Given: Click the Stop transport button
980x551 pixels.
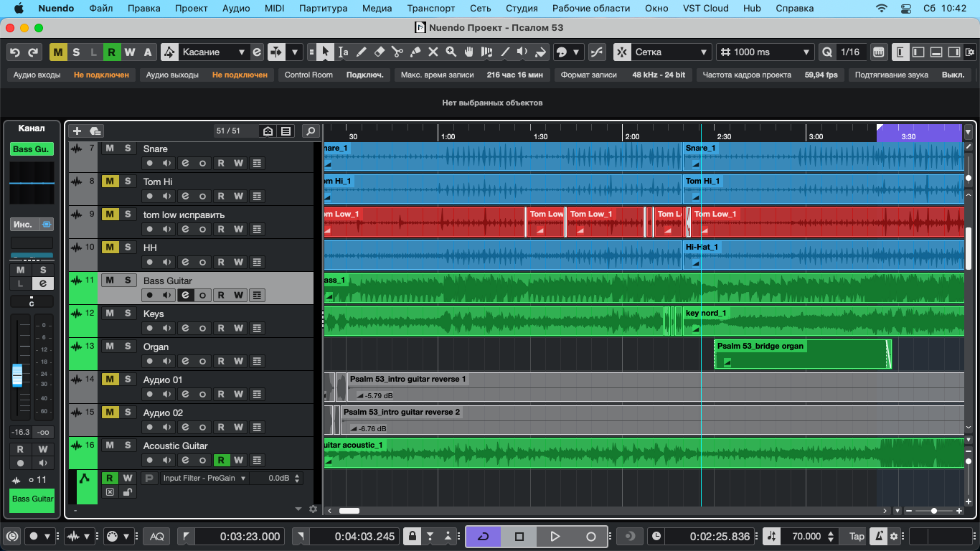Looking at the screenshot, I should pyautogui.click(x=519, y=536).
